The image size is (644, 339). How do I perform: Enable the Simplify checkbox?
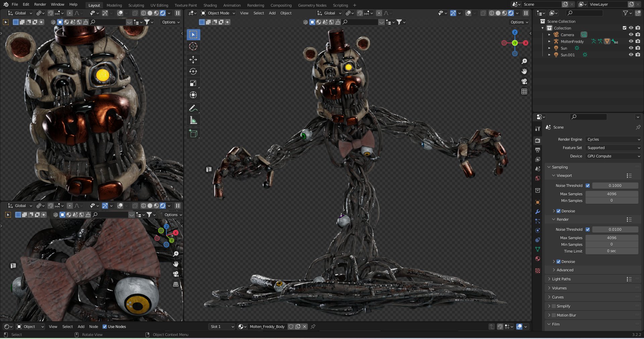(x=554, y=306)
